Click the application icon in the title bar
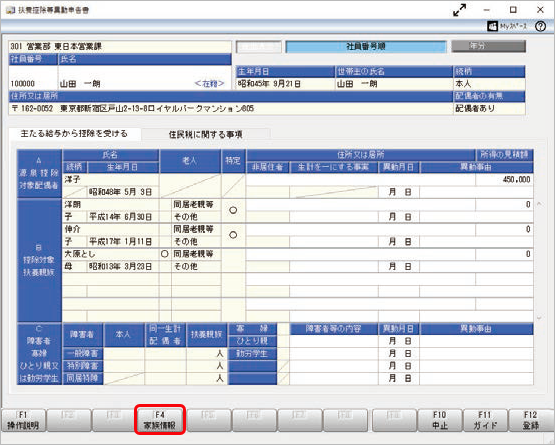This screenshot has width=555, height=445. 10,10
